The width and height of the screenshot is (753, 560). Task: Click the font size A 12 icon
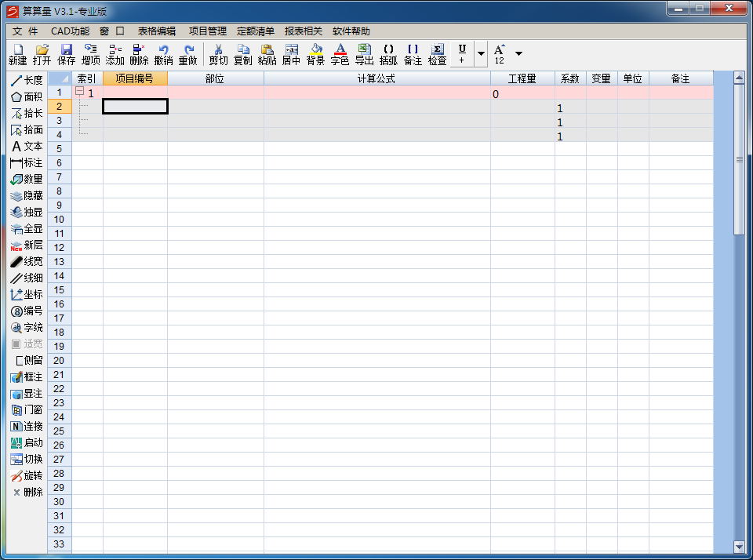[500, 54]
